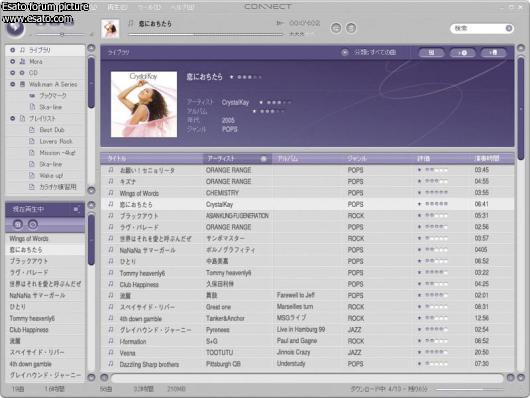Click the ブックマーク bookmark icon in sidebar
530x398 pixels.
[x=32, y=96]
